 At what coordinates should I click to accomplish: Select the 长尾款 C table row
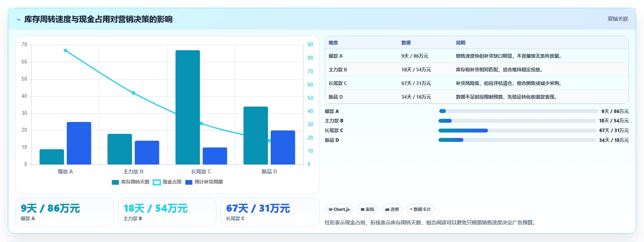pos(477,83)
